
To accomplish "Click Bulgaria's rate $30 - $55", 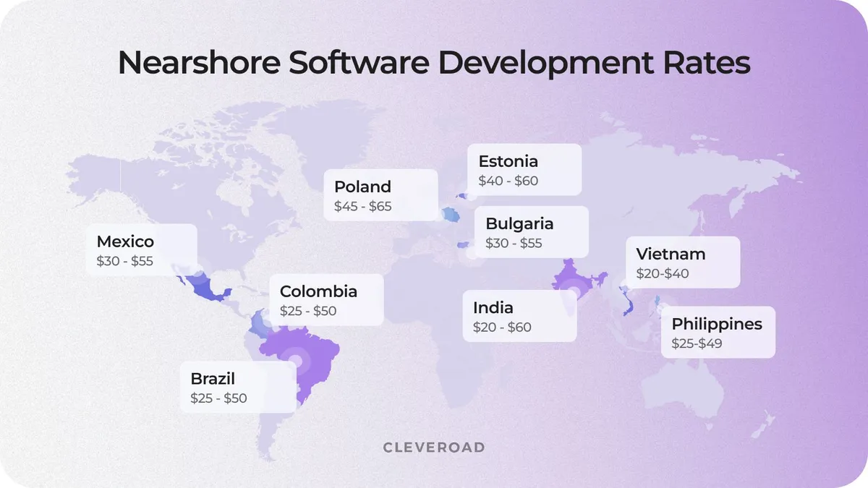I will 514,244.
